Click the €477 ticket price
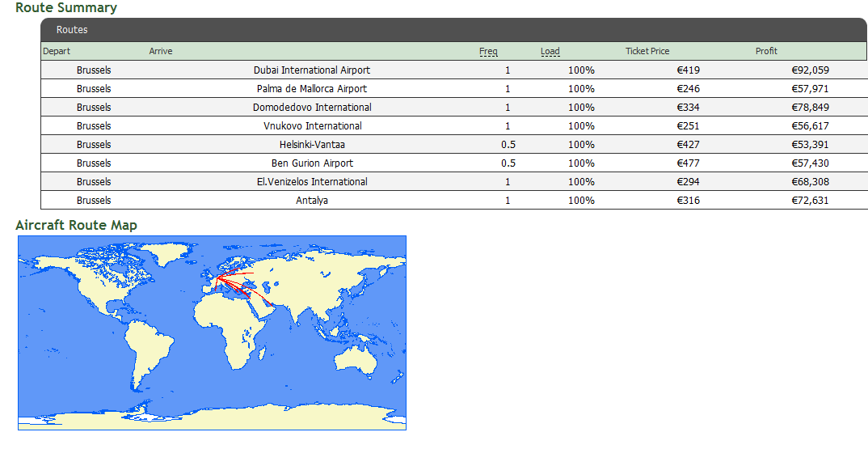 [x=688, y=163]
